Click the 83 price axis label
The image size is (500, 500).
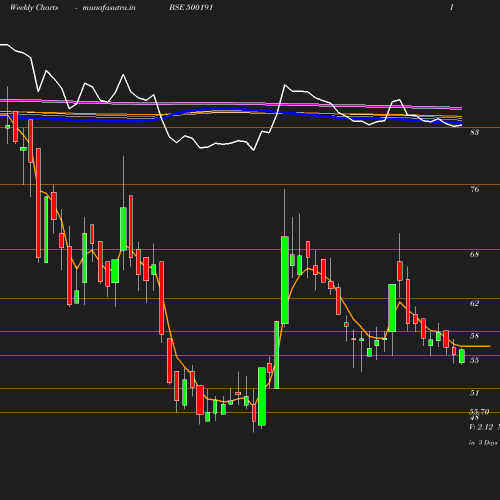[474, 132]
